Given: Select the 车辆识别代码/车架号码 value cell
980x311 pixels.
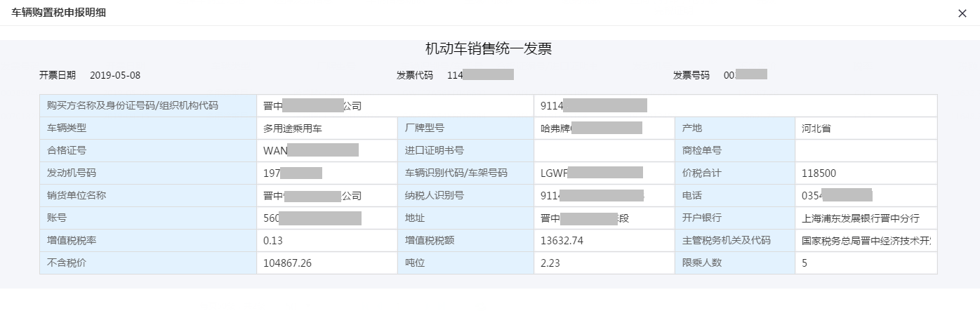Looking at the screenshot, I should pyautogui.click(x=591, y=173).
